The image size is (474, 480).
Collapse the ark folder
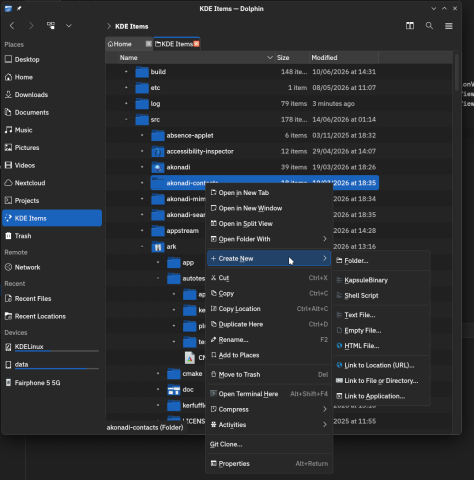(x=142, y=247)
